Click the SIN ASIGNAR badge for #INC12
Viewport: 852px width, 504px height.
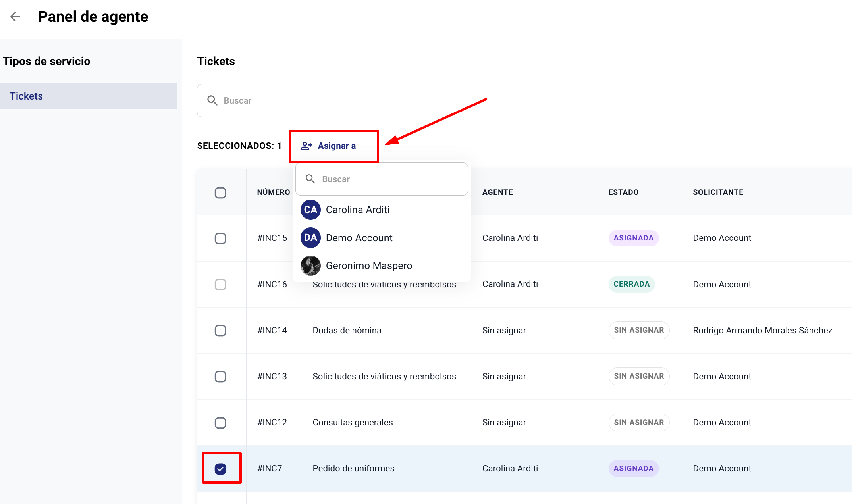[x=638, y=422]
